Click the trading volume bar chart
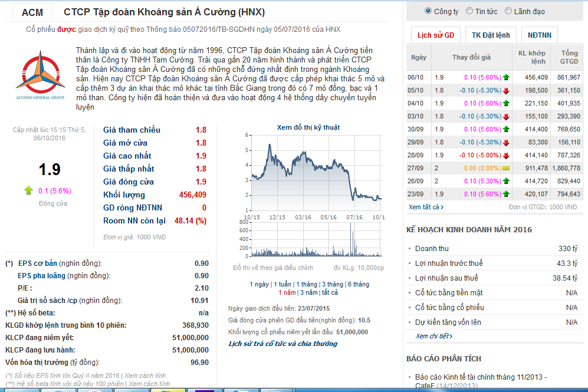The width and height of the screenshot is (588, 392). coord(317,239)
